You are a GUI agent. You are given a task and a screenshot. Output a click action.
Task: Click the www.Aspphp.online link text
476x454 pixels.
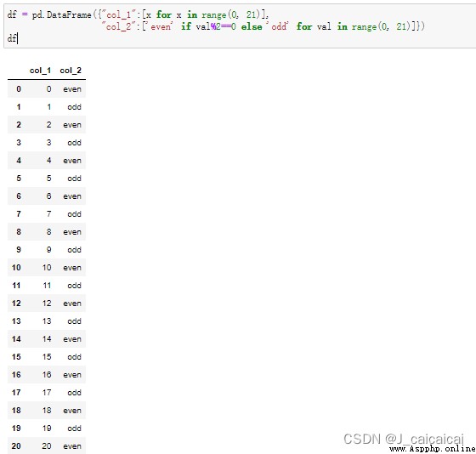[x=433, y=449]
